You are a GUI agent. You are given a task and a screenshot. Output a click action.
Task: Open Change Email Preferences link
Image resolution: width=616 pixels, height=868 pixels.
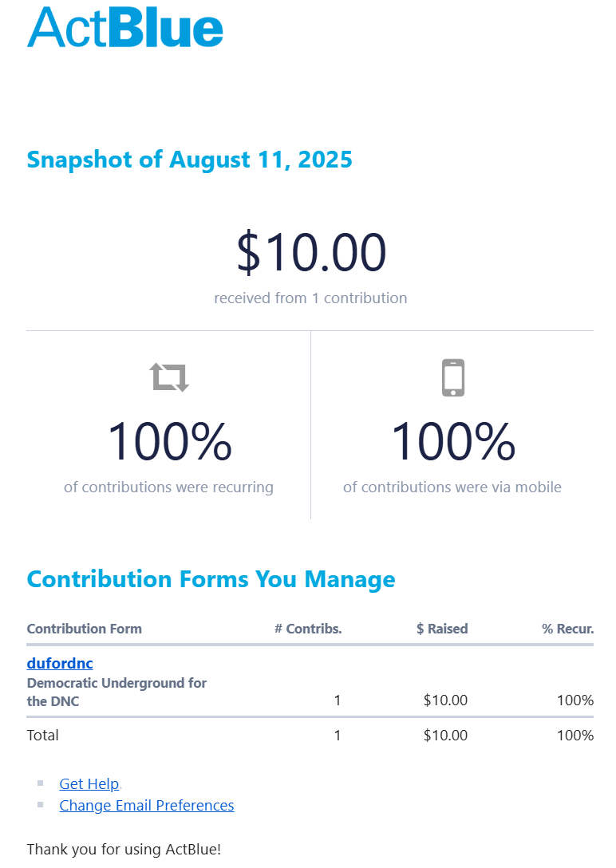pyautogui.click(x=147, y=805)
